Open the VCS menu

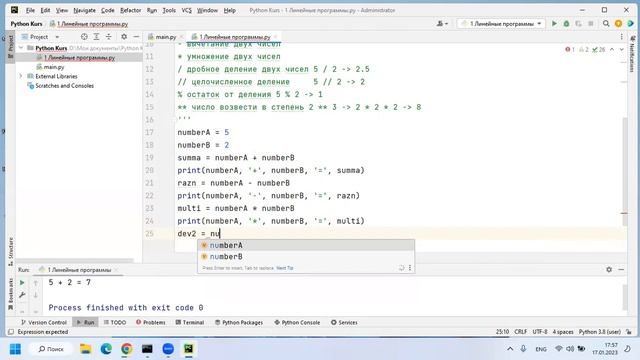(187, 10)
